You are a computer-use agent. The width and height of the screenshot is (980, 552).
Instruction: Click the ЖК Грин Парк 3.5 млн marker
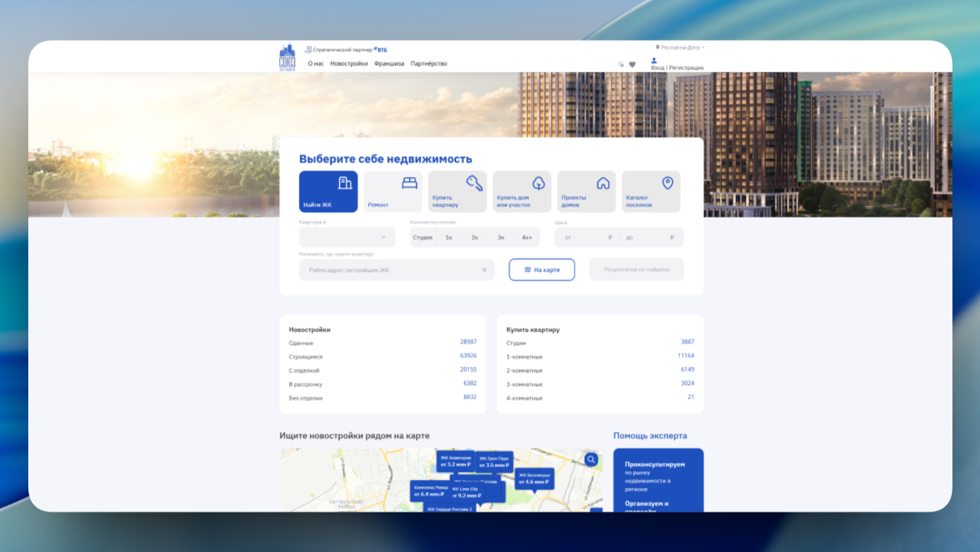494,462
